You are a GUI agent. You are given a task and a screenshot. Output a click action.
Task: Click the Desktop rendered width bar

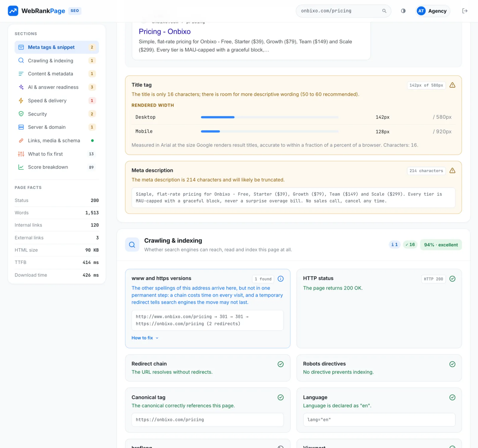click(269, 117)
